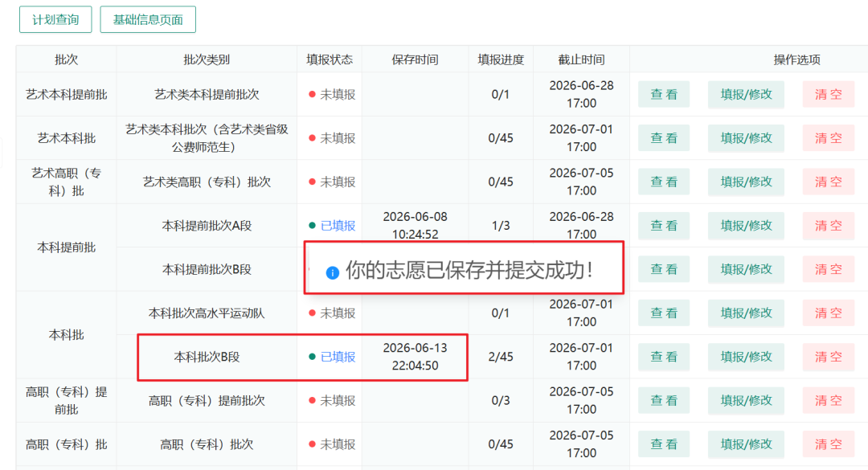
Task: Click the blue info icon in success message
Action: tap(332, 272)
